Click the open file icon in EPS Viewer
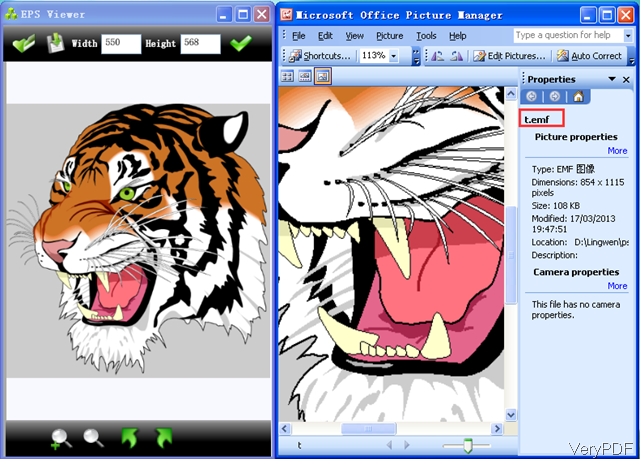The image size is (640, 459). (x=24, y=44)
